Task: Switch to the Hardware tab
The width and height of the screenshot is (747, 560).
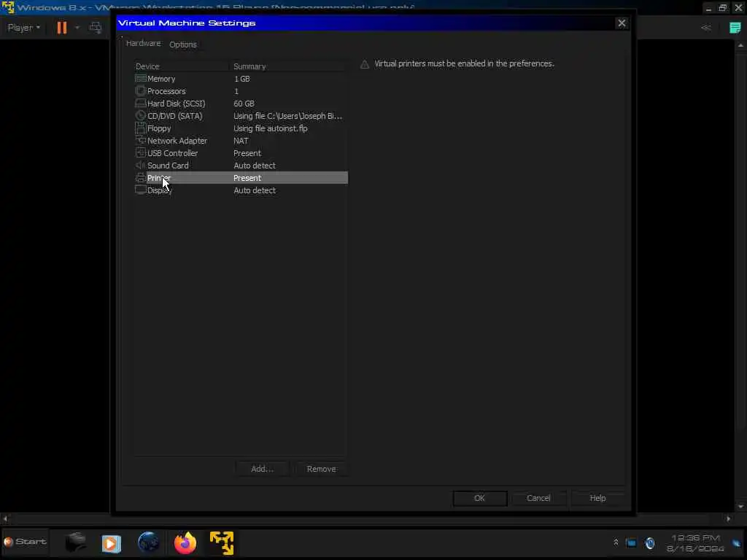Action: pos(143,43)
